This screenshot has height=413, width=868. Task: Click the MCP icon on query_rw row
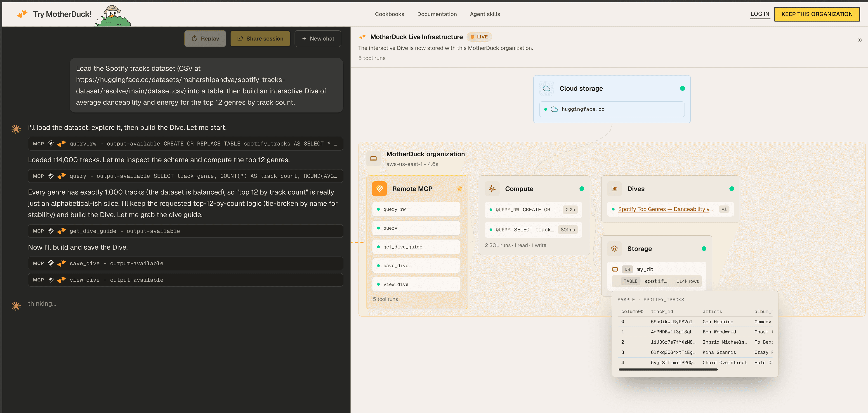coord(51,143)
